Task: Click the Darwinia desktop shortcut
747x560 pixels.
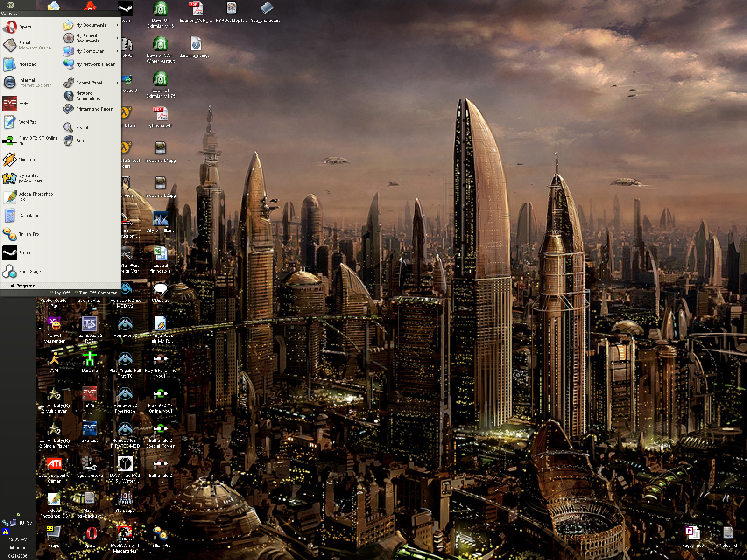Action: 89,359
